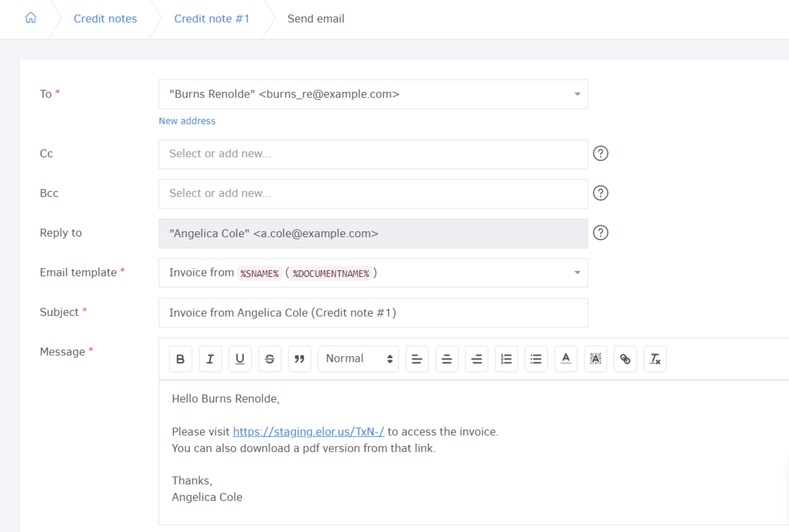The width and height of the screenshot is (789, 532).
Task: Focus the Bcc recipients field
Action: (x=373, y=194)
